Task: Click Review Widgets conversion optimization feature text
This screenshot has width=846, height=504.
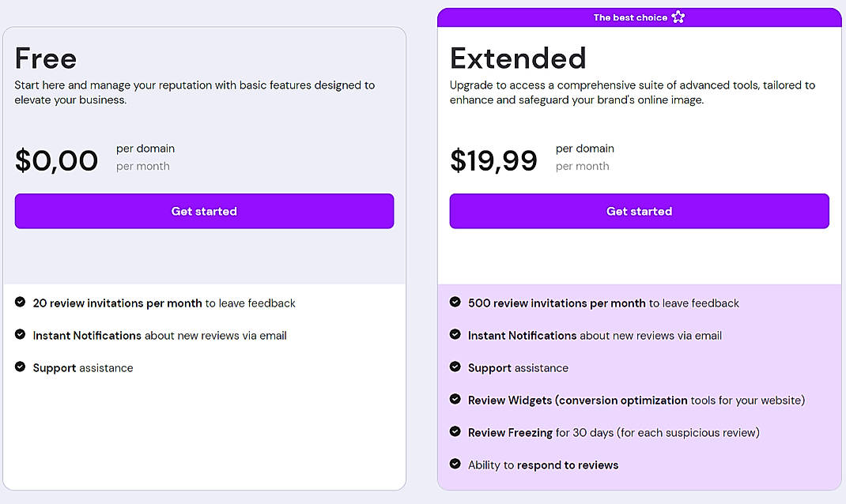Action: click(x=636, y=401)
